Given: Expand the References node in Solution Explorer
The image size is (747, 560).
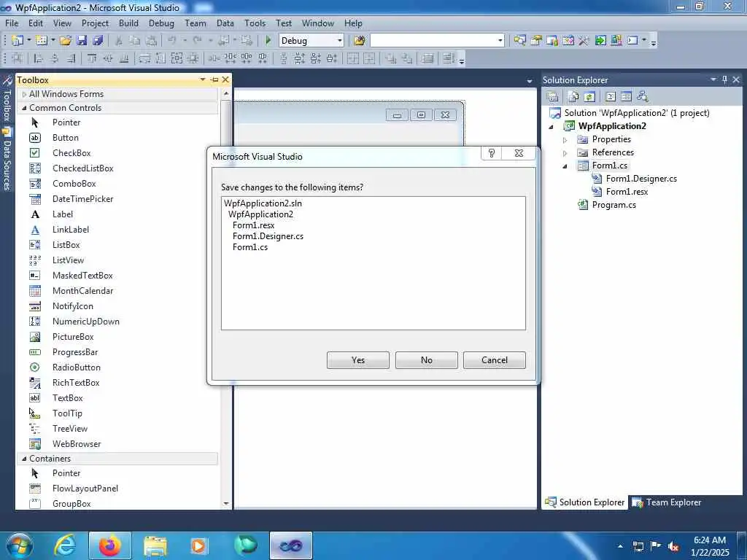Looking at the screenshot, I should click(565, 153).
